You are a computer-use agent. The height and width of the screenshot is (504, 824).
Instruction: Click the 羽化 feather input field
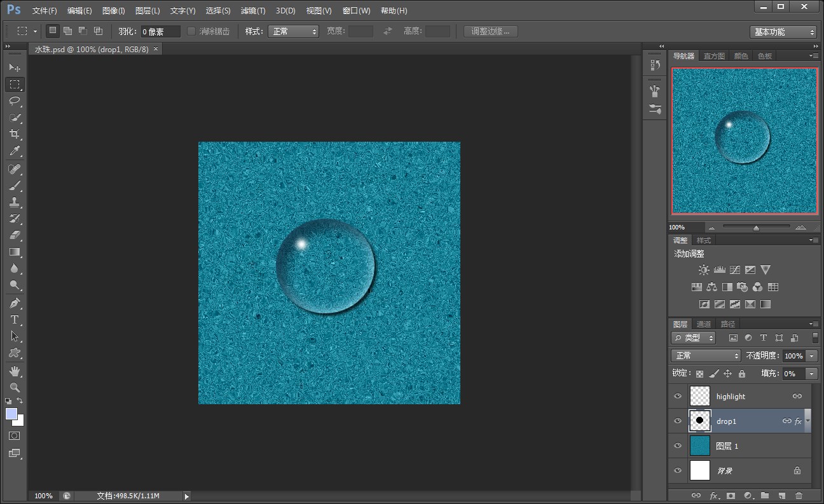160,31
